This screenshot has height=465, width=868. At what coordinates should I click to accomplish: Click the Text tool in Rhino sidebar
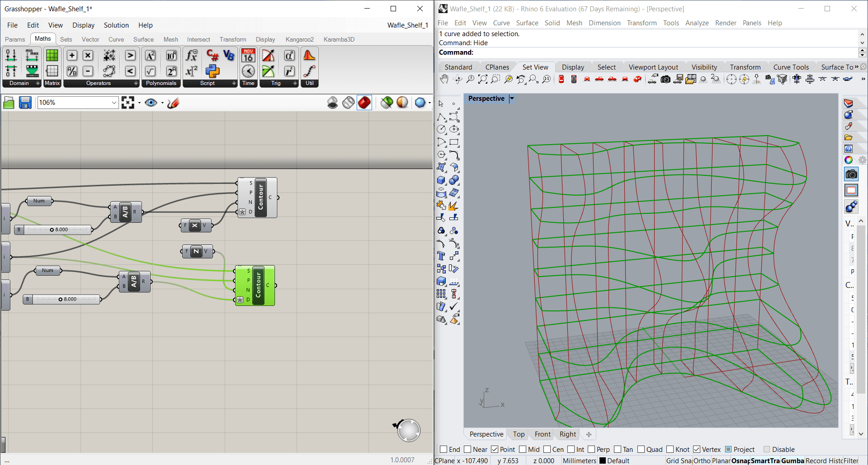point(441,256)
